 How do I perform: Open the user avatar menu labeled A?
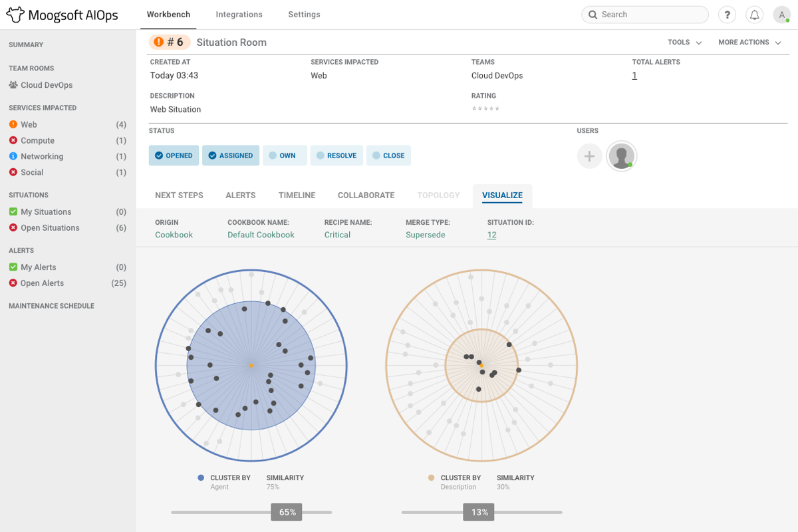(x=782, y=15)
